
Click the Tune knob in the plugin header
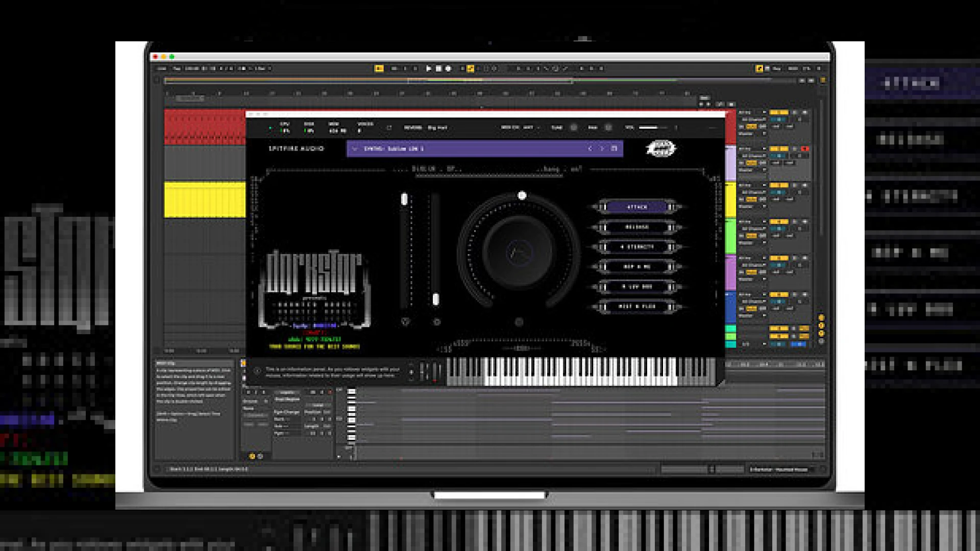[x=574, y=128]
